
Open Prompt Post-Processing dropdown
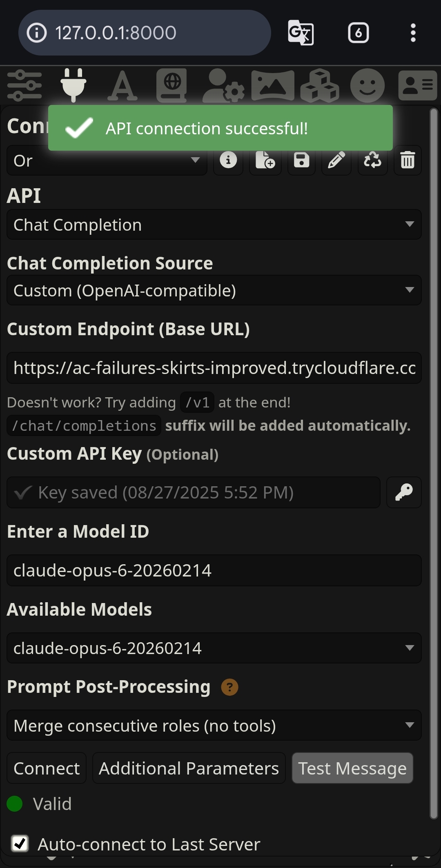pyautogui.click(x=214, y=726)
